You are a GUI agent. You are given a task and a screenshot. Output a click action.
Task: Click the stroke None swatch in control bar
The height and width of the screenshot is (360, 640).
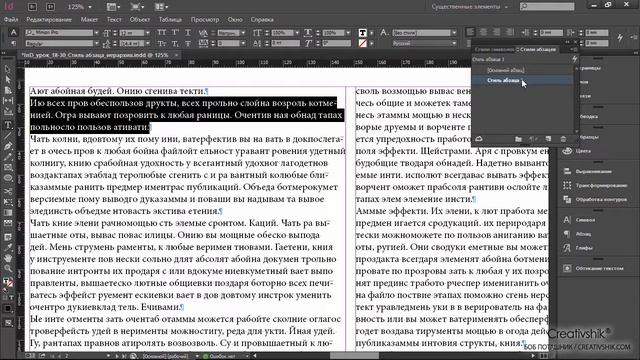[x=362, y=43]
